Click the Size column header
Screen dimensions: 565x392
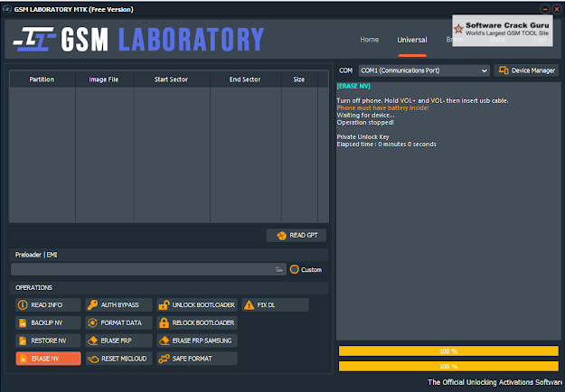click(298, 79)
